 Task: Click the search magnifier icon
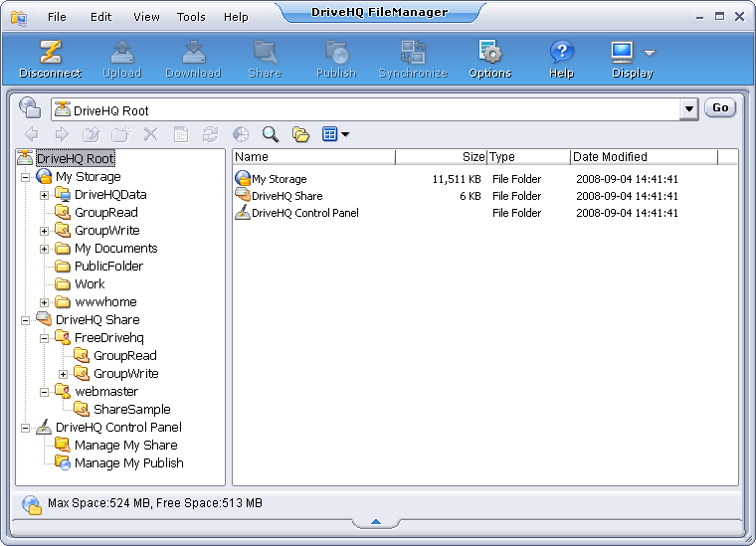pyautogui.click(x=270, y=134)
